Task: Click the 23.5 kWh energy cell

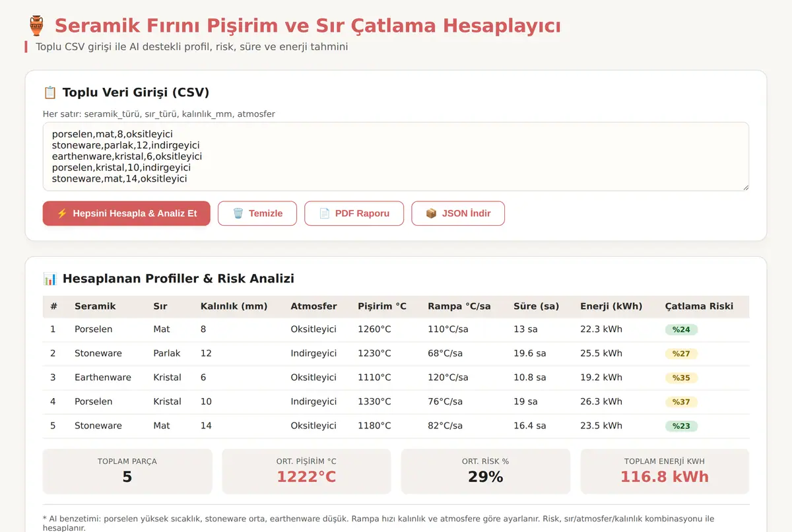Action: click(x=601, y=426)
